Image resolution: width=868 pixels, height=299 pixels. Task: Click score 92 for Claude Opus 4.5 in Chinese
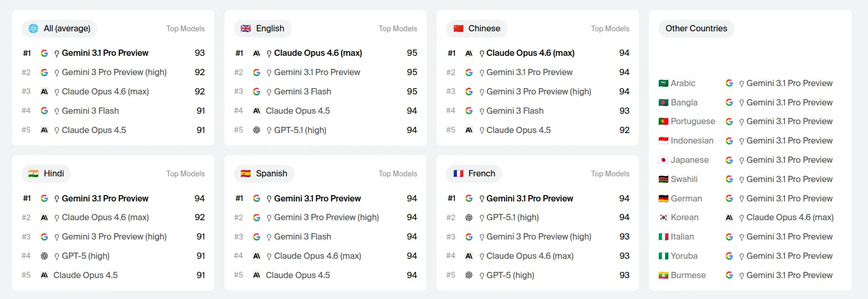624,130
